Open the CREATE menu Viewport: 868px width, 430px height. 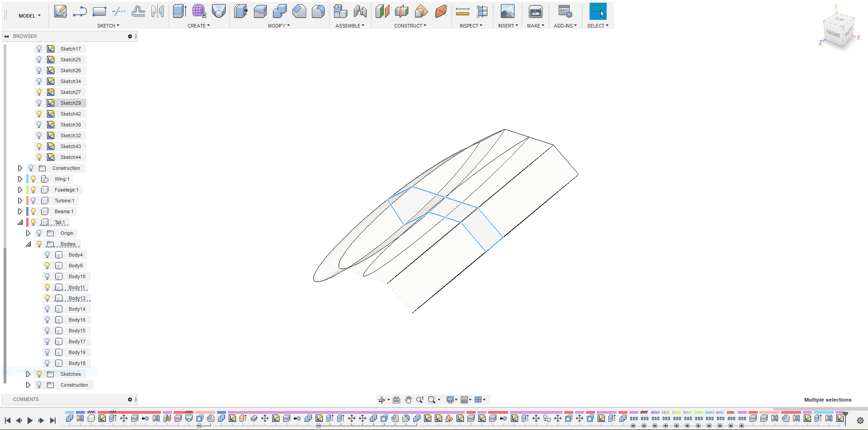[x=198, y=26]
